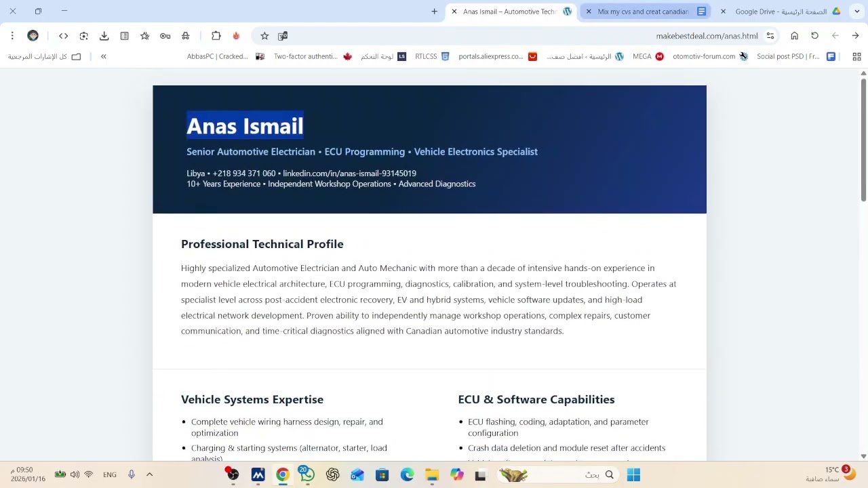Open portals.aliexpress bookmark
The image size is (868, 488).
pyautogui.click(x=498, y=56)
